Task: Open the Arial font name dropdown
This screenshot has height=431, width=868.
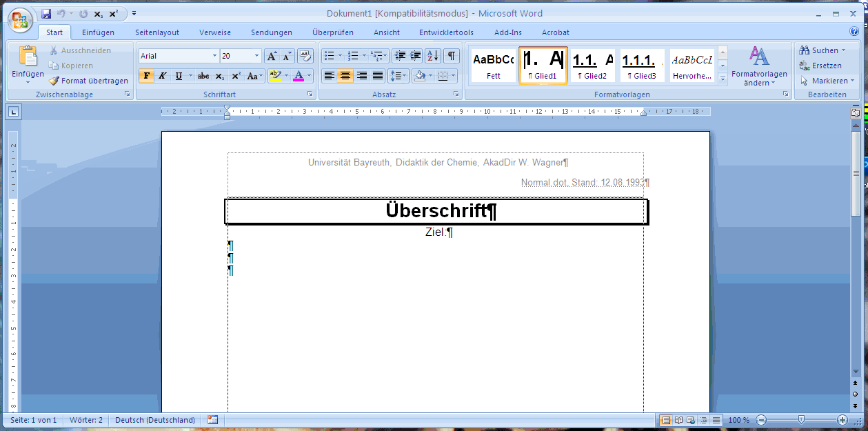Action: [214, 56]
